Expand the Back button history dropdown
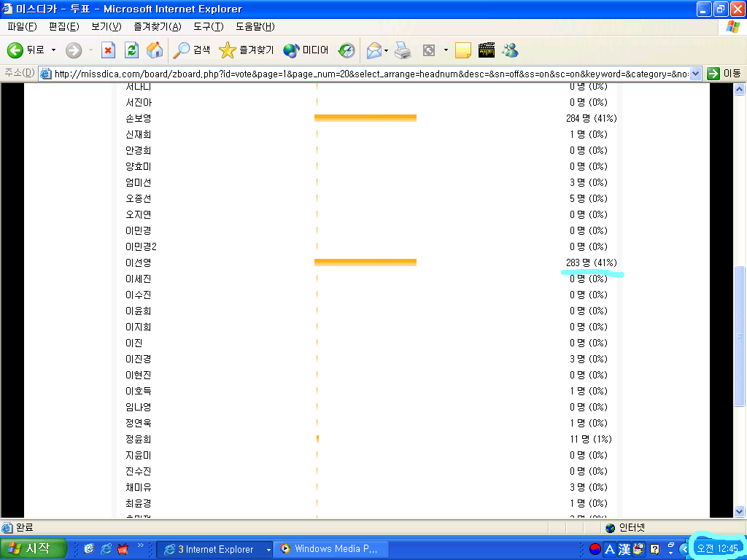The height and width of the screenshot is (560, 747). (x=53, y=50)
